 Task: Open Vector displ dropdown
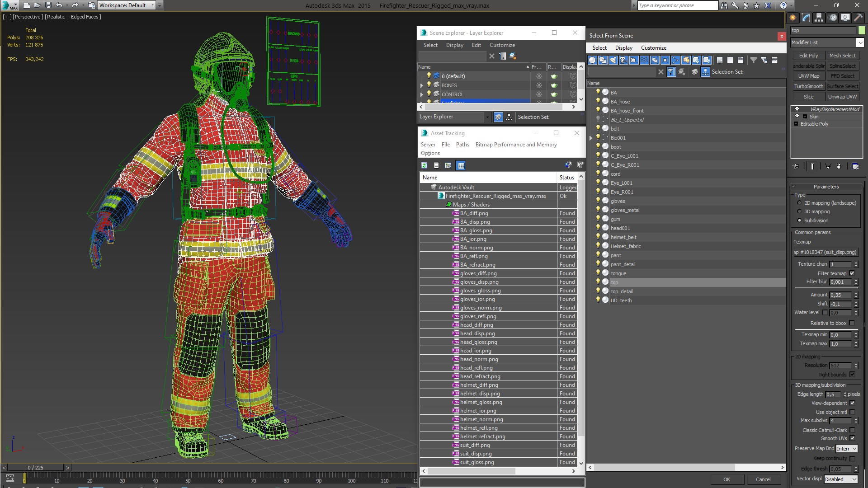[x=841, y=479]
